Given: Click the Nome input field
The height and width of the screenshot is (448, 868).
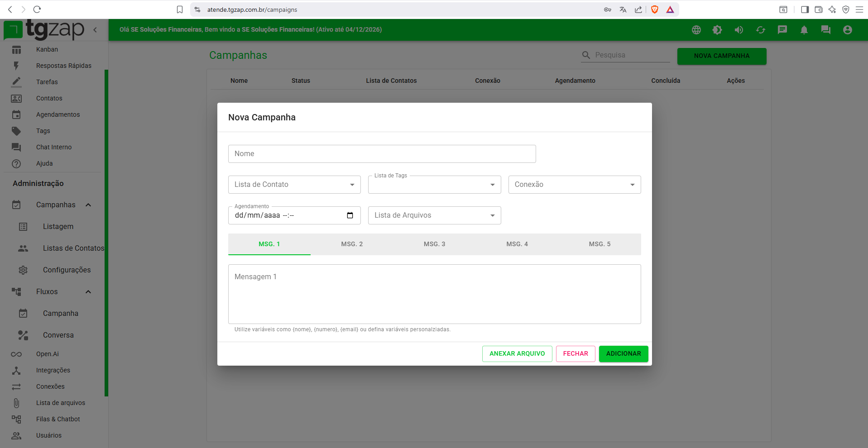Looking at the screenshot, I should 382,154.
